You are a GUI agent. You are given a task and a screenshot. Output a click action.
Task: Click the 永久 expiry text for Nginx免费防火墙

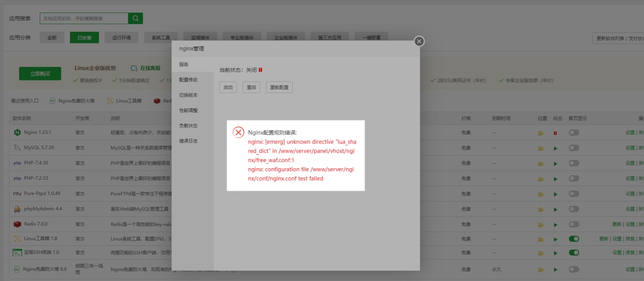pyautogui.click(x=497, y=269)
